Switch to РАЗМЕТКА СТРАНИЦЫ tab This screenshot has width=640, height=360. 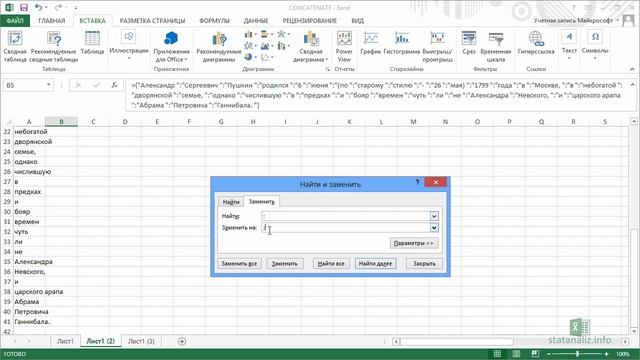click(x=152, y=20)
